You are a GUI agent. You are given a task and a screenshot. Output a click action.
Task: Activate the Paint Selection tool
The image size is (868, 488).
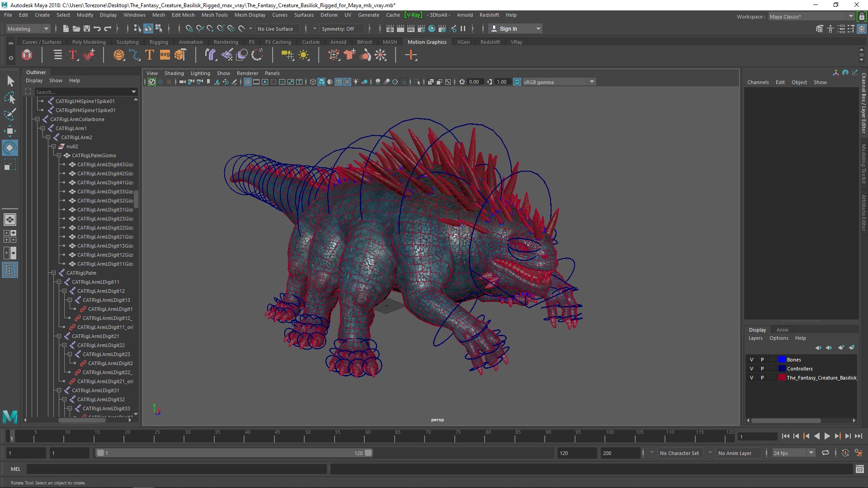(10, 114)
